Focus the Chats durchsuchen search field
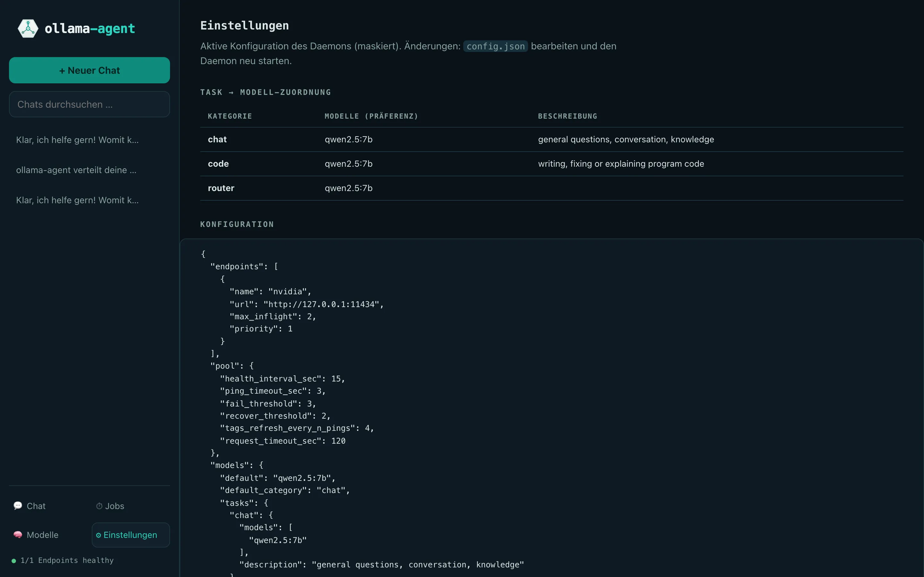Viewport: 924px width, 577px height. pyautogui.click(x=89, y=104)
